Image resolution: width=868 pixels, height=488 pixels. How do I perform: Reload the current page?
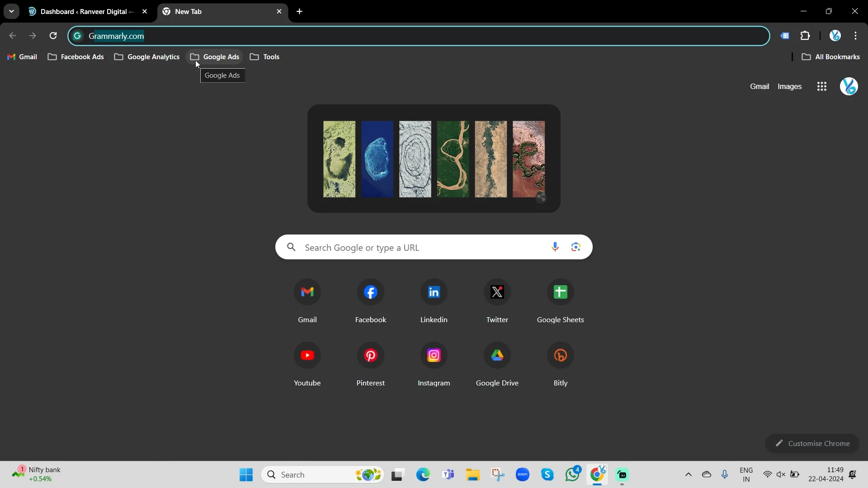tap(53, 36)
